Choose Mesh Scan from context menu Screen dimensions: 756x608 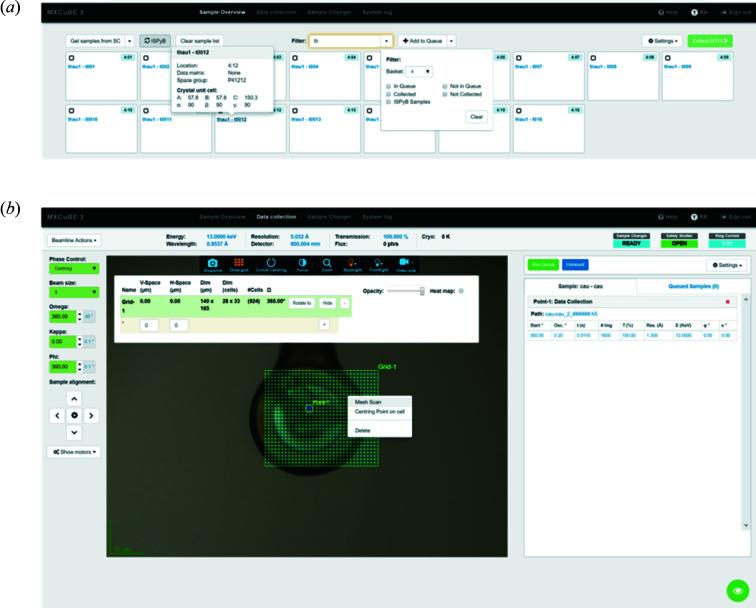[368, 402]
